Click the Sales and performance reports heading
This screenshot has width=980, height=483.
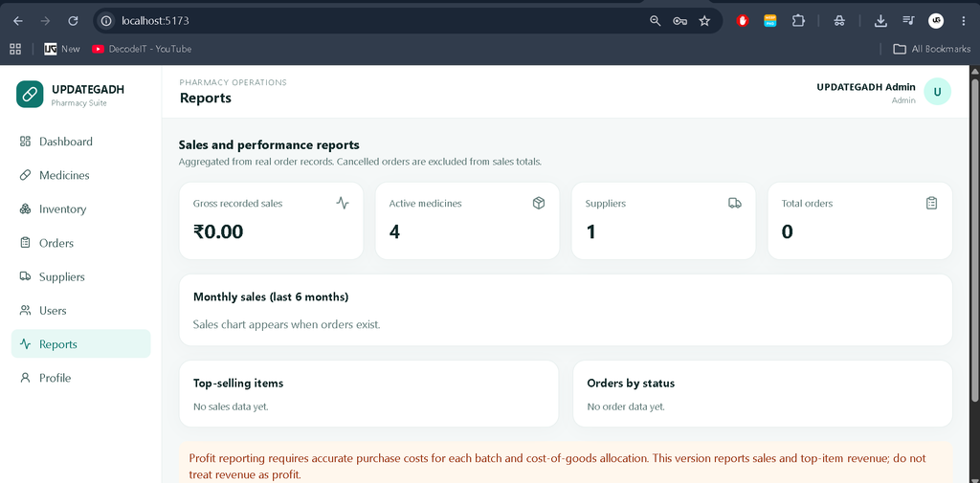click(x=269, y=145)
